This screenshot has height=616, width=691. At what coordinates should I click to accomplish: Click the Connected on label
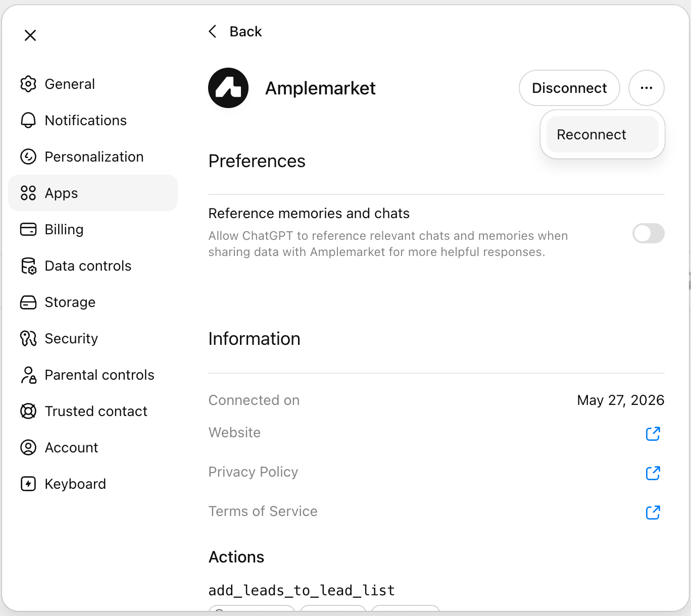[254, 400]
